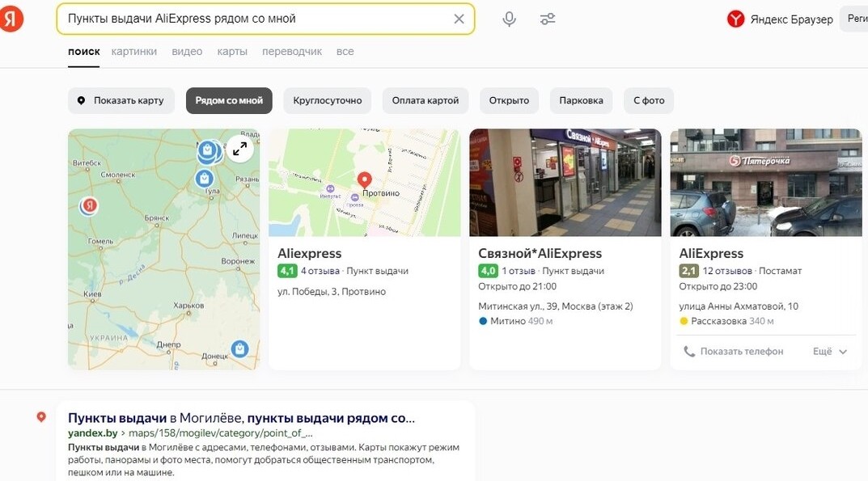868x481 pixels.
Task: Switch to the карты tab
Action: [232, 52]
